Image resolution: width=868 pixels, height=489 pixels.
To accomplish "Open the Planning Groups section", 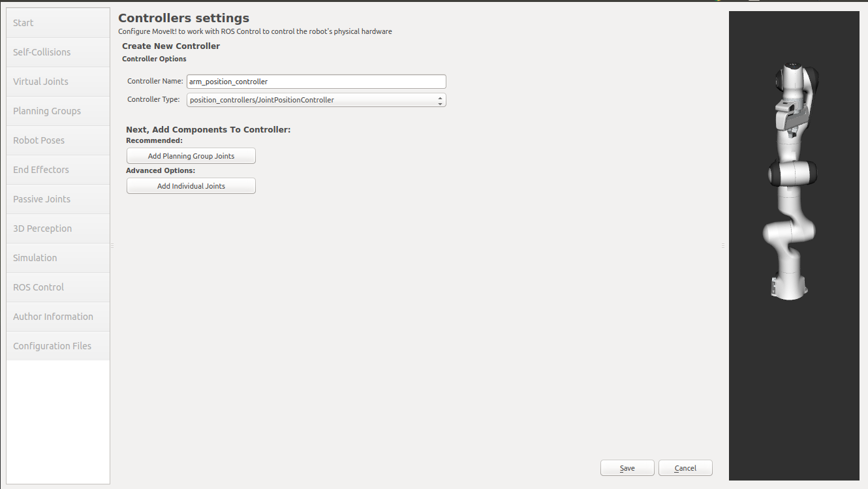I will click(57, 110).
